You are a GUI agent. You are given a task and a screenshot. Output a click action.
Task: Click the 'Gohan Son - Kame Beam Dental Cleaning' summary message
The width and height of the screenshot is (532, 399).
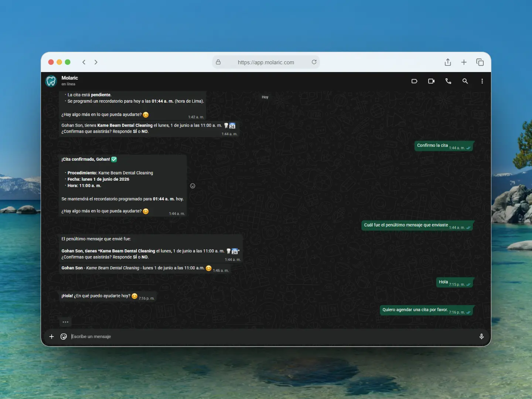point(145,268)
